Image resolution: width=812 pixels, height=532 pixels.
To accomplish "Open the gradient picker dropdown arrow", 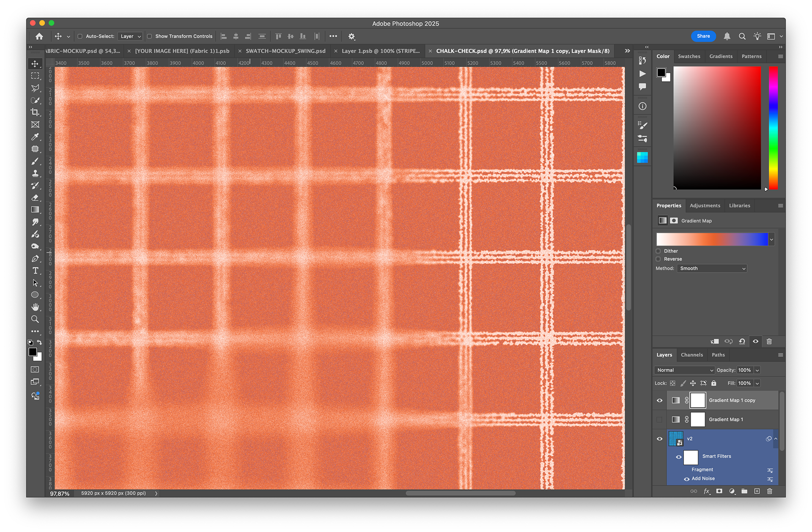I will [x=771, y=239].
